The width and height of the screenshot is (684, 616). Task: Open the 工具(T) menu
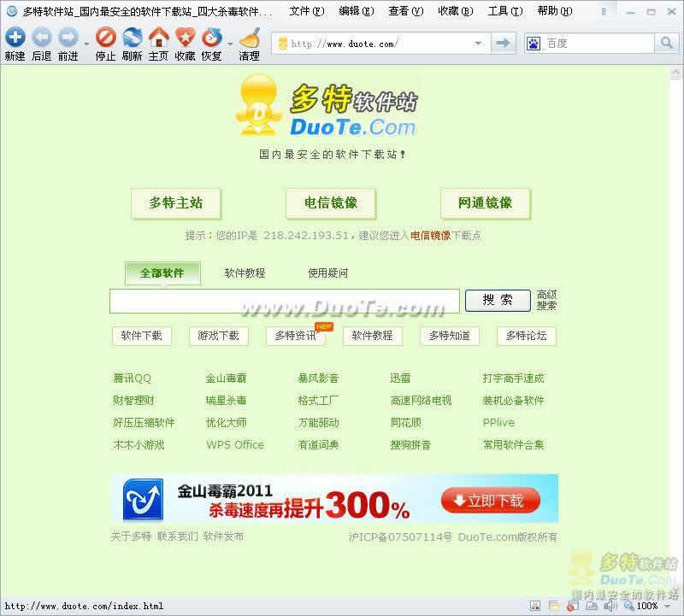click(x=505, y=11)
